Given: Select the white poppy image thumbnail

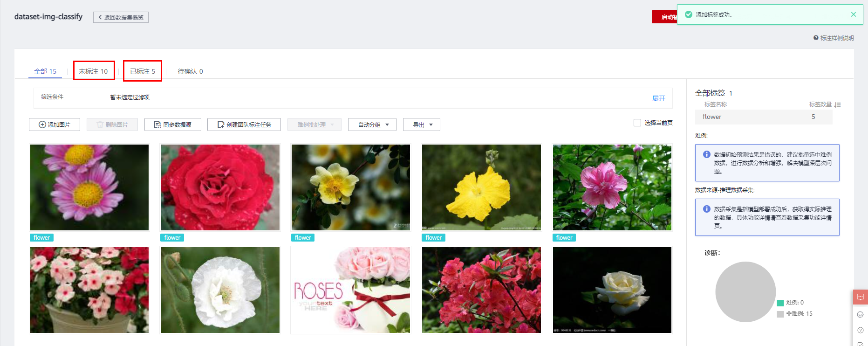Looking at the screenshot, I should pos(220,290).
